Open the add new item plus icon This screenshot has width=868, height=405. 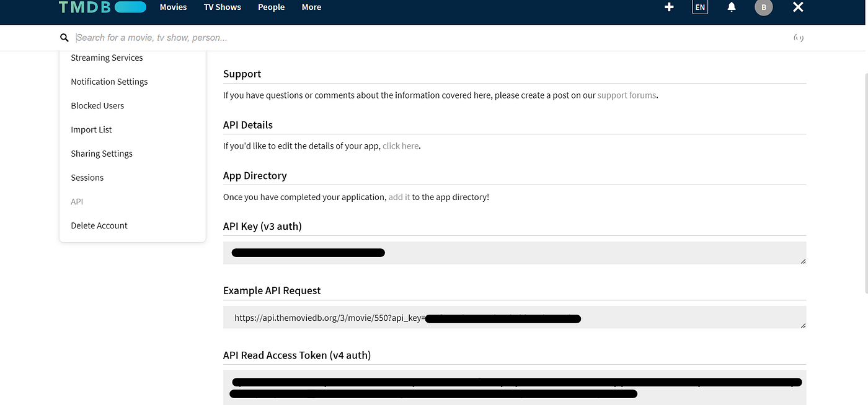pos(669,7)
